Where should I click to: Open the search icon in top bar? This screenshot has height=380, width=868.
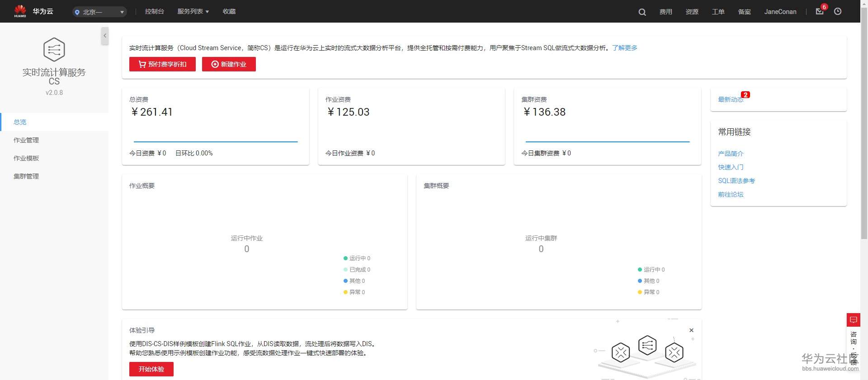(642, 12)
